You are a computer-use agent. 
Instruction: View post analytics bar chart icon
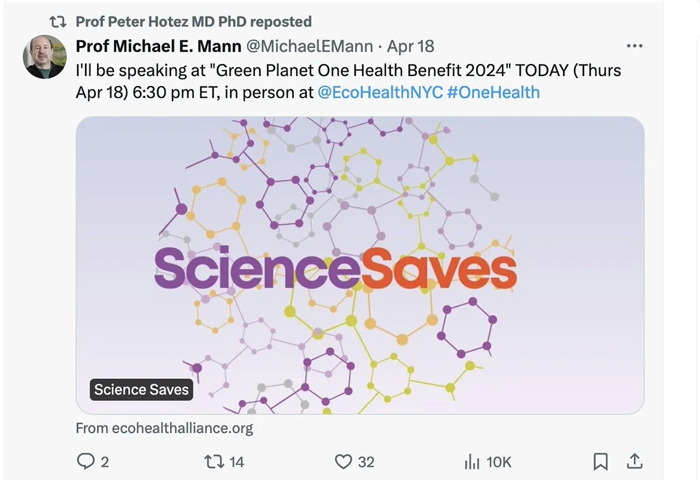(x=472, y=461)
